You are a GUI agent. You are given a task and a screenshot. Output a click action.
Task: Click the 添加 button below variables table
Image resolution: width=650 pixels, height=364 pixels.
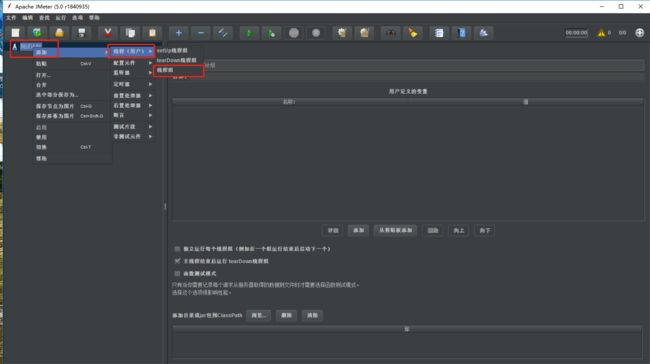click(359, 231)
